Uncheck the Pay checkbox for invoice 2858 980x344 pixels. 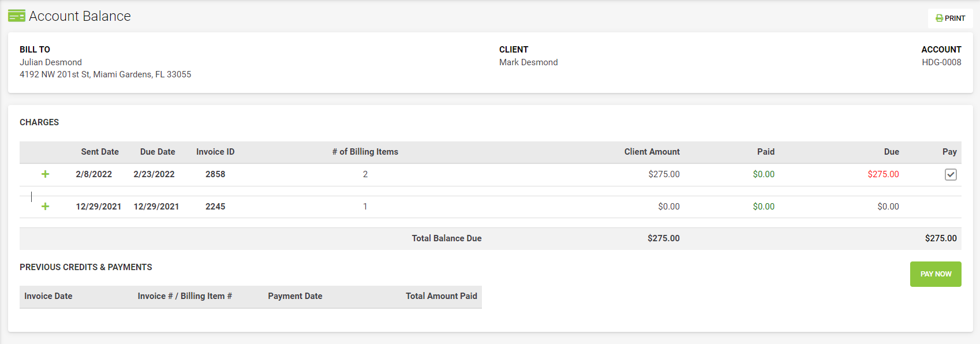click(x=951, y=174)
